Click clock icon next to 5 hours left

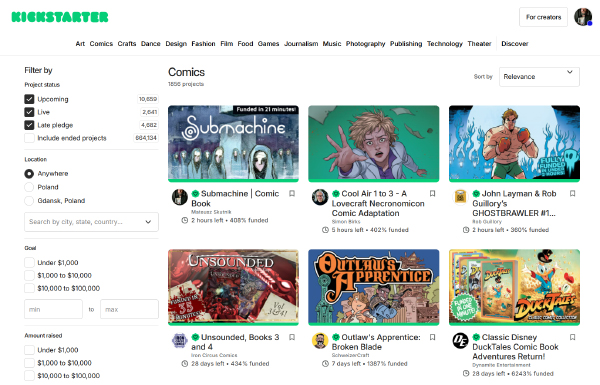point(325,230)
